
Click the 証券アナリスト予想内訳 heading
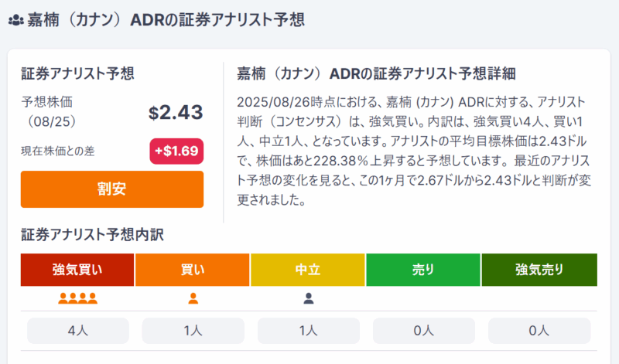pyautogui.click(x=92, y=234)
